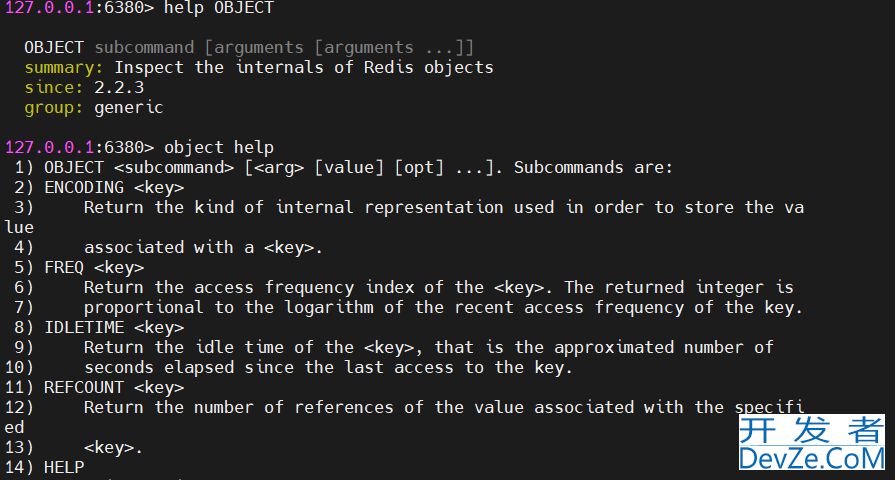Click the second 127.0.0.1:6380 prompt

[79, 147]
